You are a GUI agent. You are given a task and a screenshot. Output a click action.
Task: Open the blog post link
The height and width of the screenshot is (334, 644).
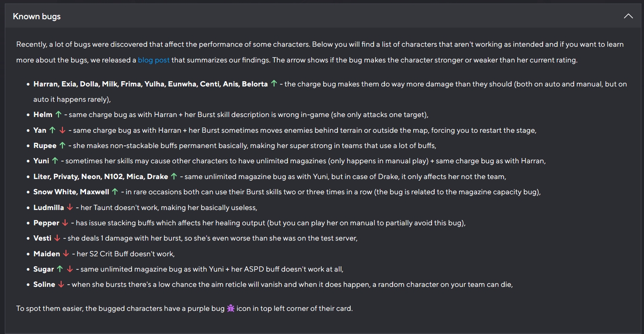coord(154,60)
